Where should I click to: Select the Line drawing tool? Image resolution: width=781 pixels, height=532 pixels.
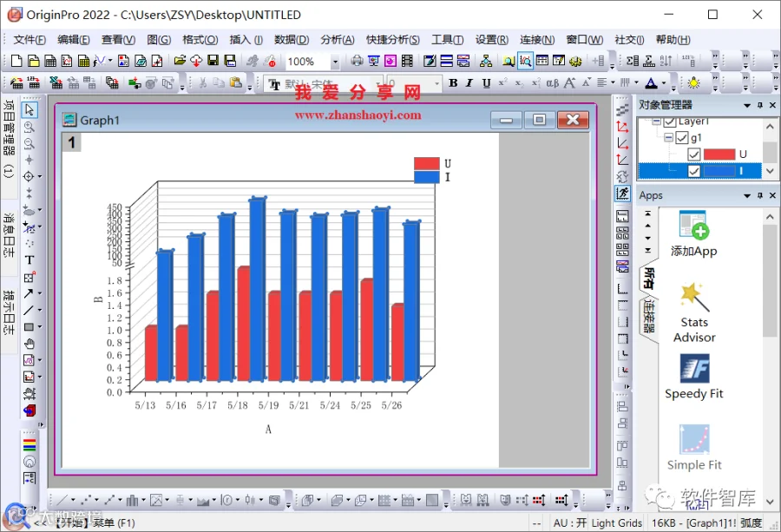(29, 310)
